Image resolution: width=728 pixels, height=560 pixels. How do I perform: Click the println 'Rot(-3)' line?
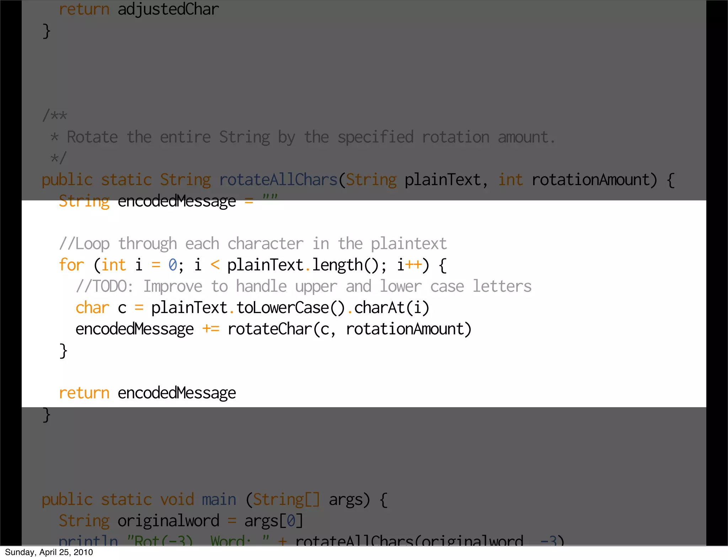pyautogui.click(x=311, y=540)
